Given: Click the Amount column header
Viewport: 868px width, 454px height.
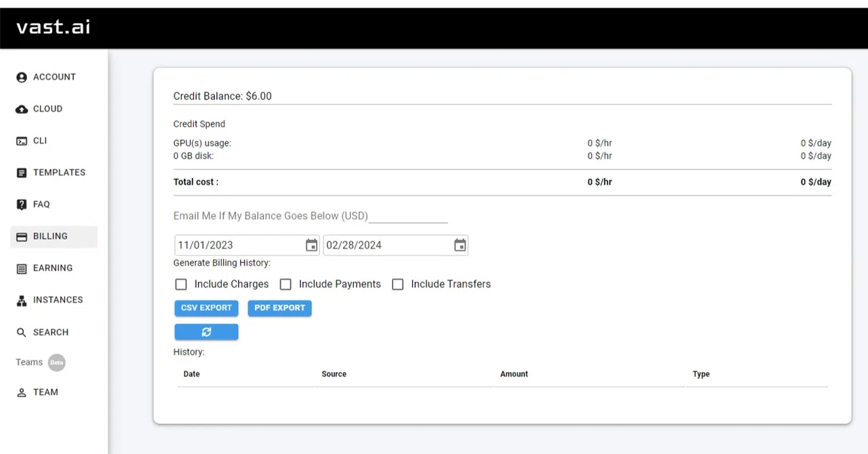Looking at the screenshot, I should click(x=514, y=374).
